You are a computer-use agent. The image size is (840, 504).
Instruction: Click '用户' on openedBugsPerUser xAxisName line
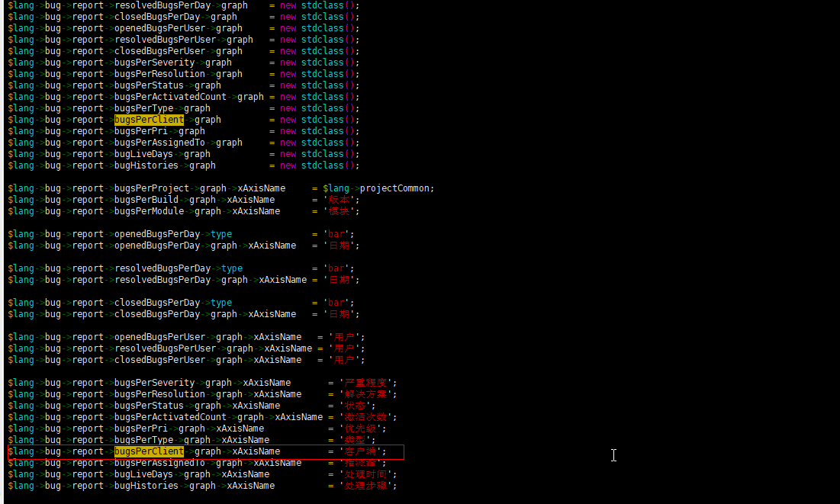pyautogui.click(x=344, y=337)
